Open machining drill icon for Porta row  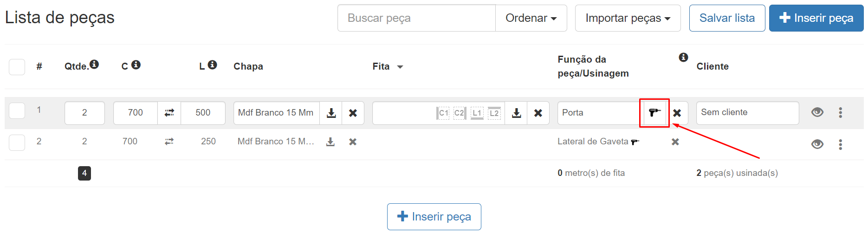point(654,113)
